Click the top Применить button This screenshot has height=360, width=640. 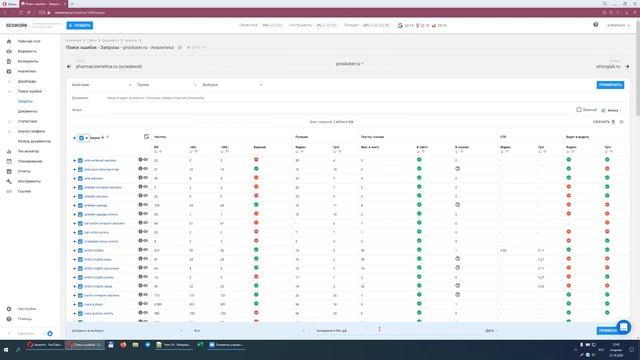[x=610, y=85]
